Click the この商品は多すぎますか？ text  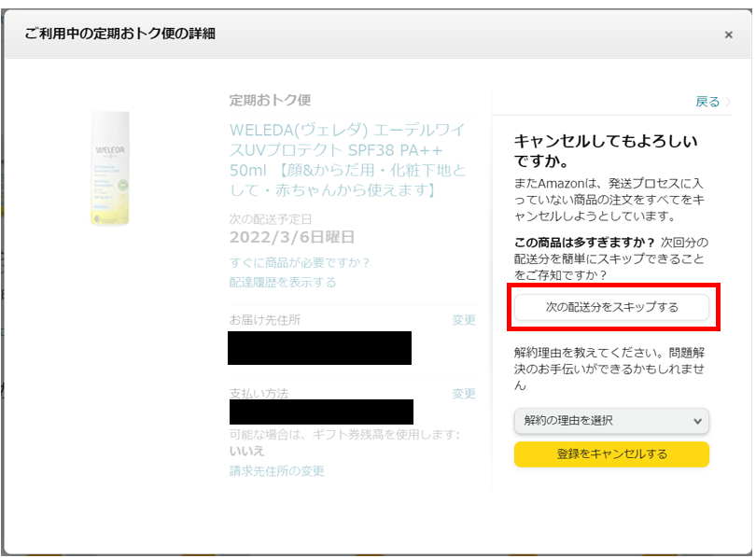tap(584, 242)
